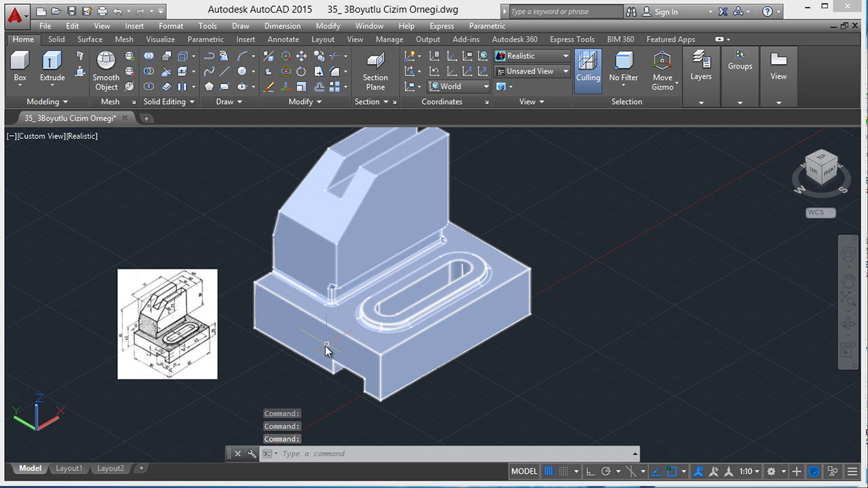Open the World coordinate system dropdown
The image size is (868, 488).
486,86
